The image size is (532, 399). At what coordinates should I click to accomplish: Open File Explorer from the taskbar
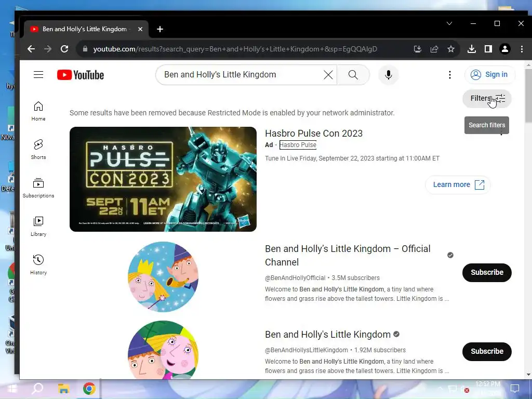[63, 389]
